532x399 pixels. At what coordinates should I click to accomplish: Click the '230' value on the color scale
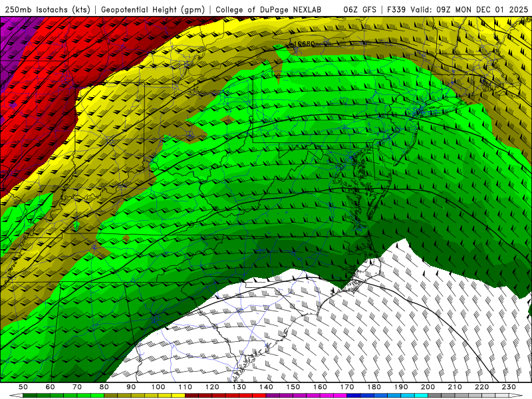tap(509, 387)
